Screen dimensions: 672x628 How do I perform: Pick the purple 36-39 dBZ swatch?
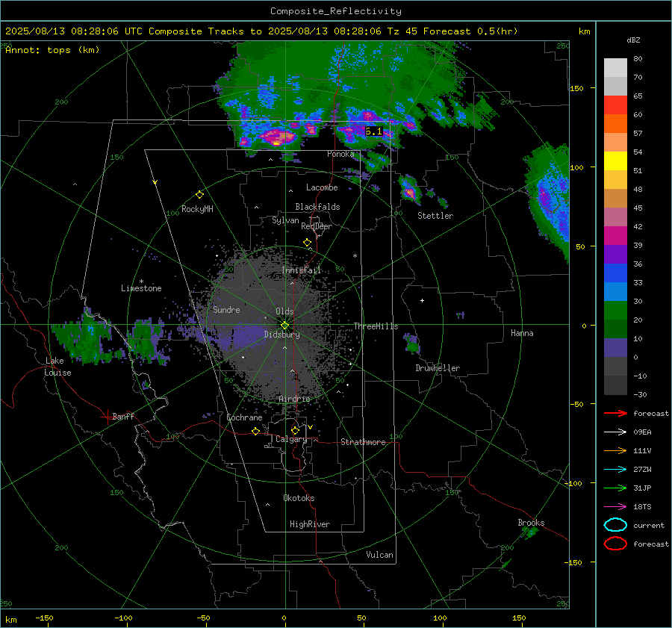(615, 255)
